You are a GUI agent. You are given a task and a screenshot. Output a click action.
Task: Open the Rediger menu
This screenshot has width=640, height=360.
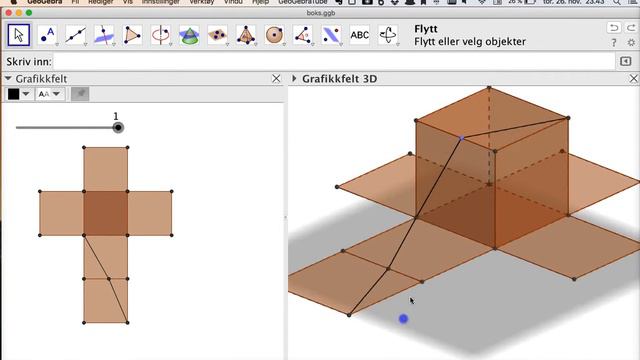click(101, 2)
